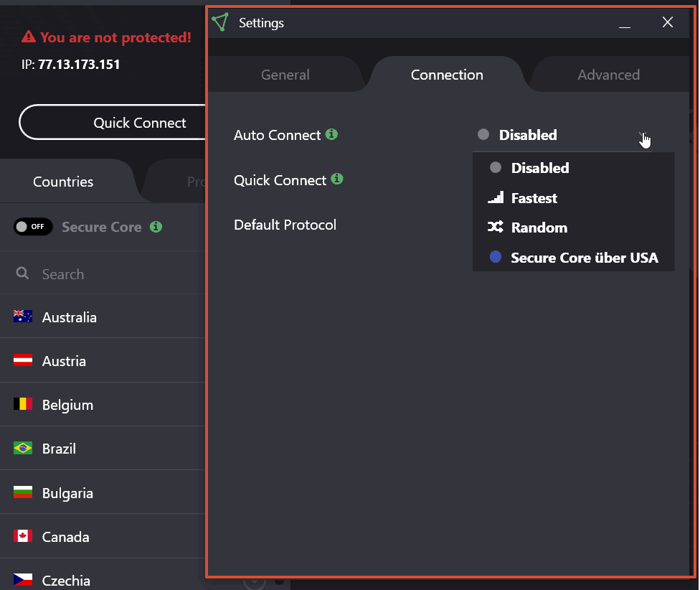The width and height of the screenshot is (700, 590).
Task: Switch to the Advanced settings tab
Action: click(x=608, y=75)
